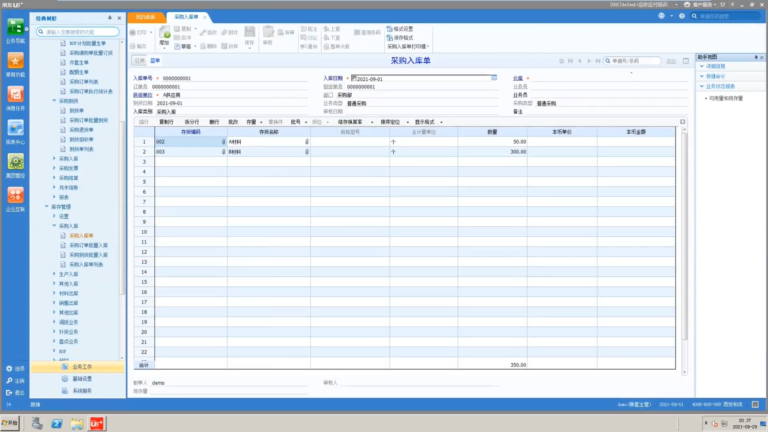The image size is (768, 432).
Task: Switch voucher to 红单 (red slip)
Action: [x=140, y=61]
